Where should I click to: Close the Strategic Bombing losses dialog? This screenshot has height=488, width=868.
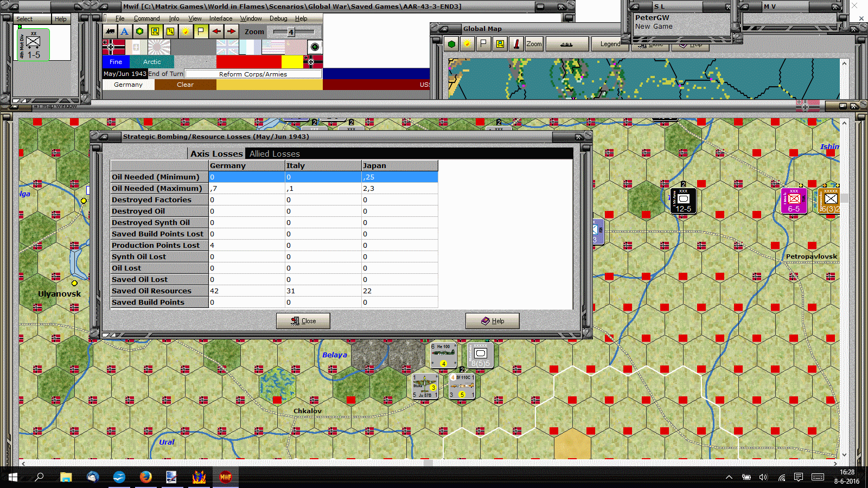click(x=303, y=321)
